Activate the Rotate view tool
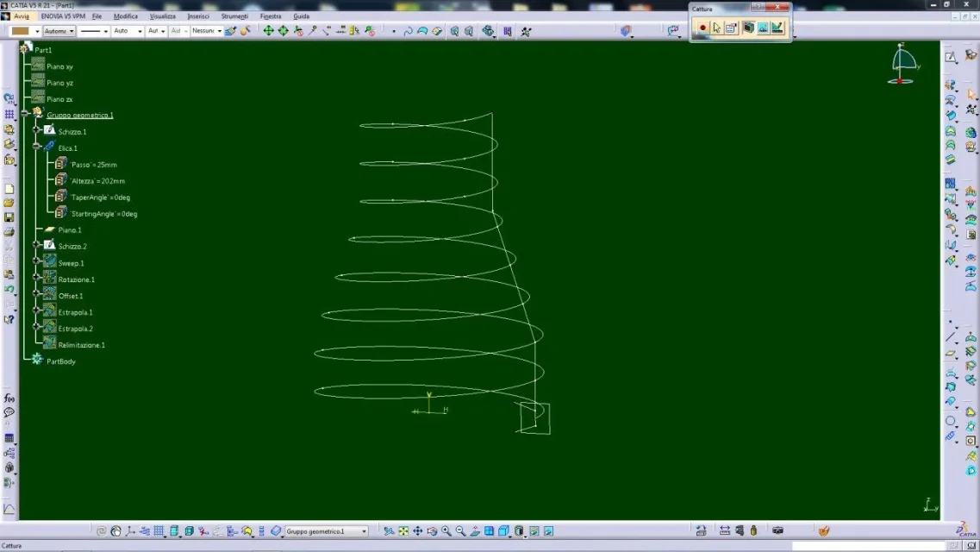 point(431,530)
